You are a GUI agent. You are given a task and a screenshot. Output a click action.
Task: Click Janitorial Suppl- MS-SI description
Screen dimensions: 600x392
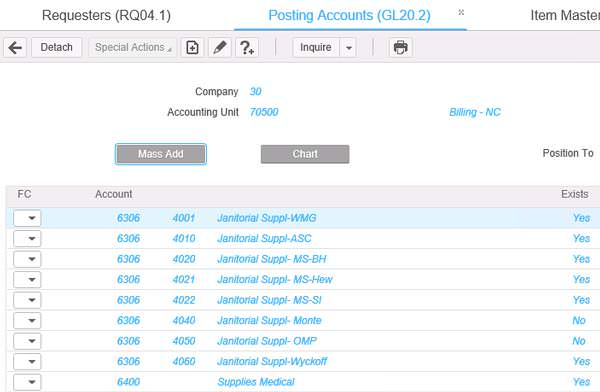coord(269,300)
